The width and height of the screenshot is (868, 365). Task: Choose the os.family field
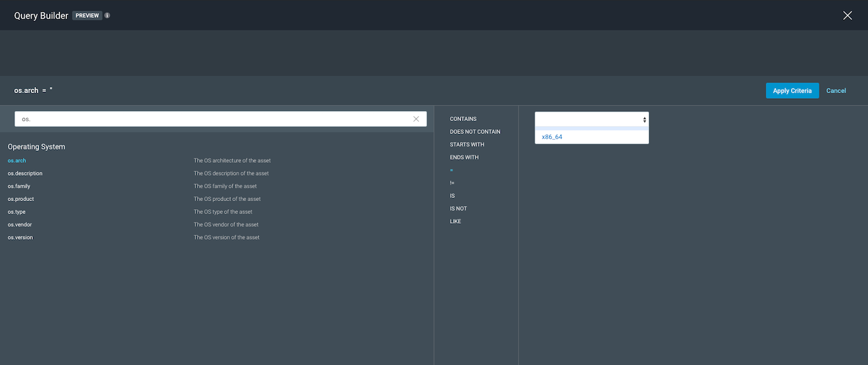click(x=19, y=186)
